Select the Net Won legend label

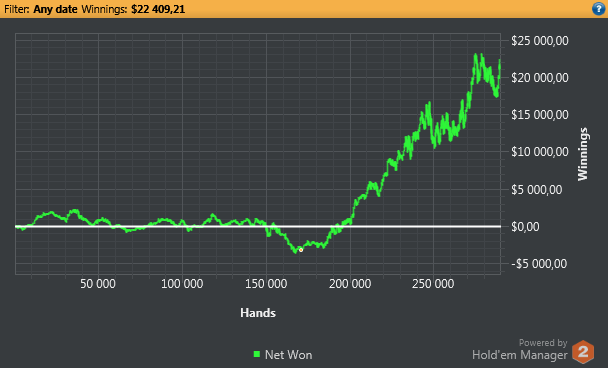[x=288, y=355]
